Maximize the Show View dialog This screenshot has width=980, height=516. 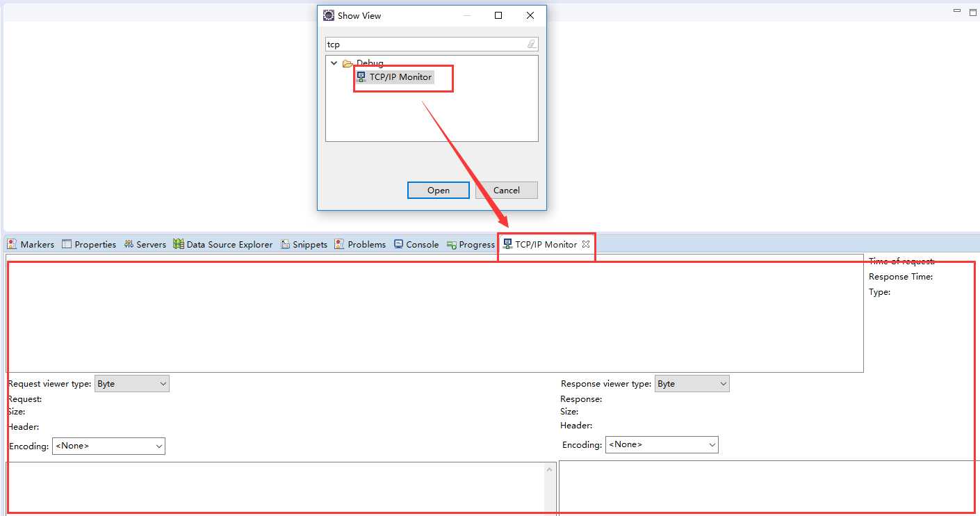[498, 15]
